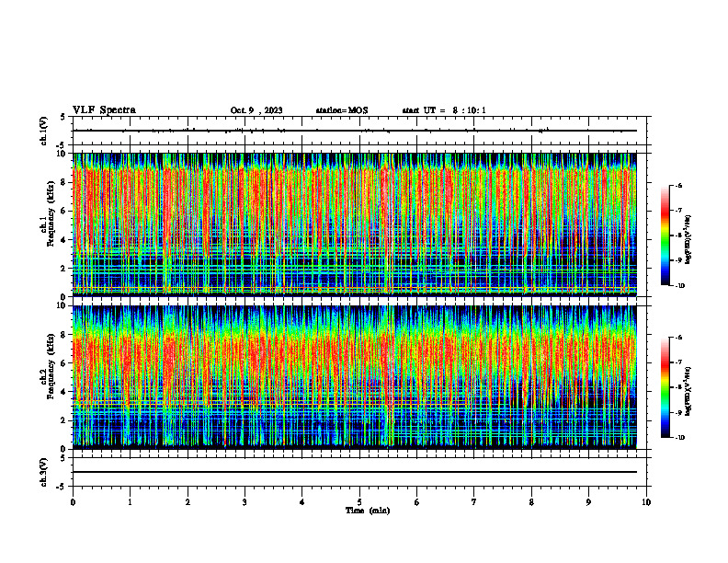Image resolution: width=728 pixels, height=563 pixels.
Task: Click the time-axis tick label "7"
Action: coord(474,502)
